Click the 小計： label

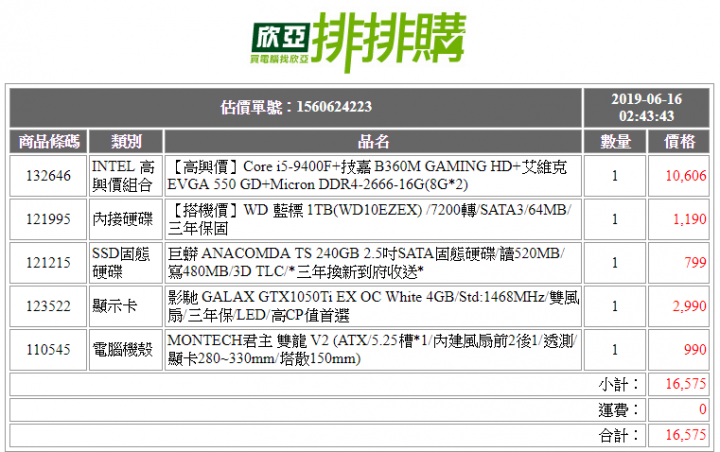pyautogui.click(x=619, y=384)
